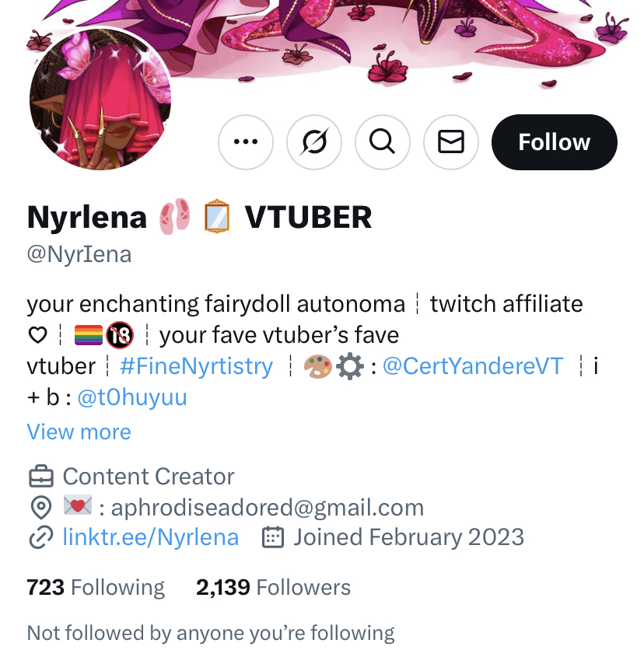Open the 723 Following list

coord(96,587)
